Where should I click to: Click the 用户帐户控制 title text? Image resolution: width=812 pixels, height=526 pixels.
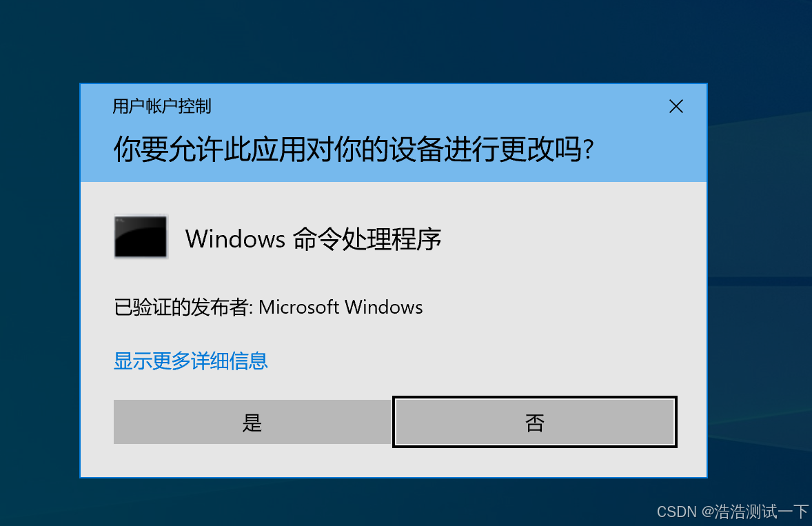coord(162,106)
